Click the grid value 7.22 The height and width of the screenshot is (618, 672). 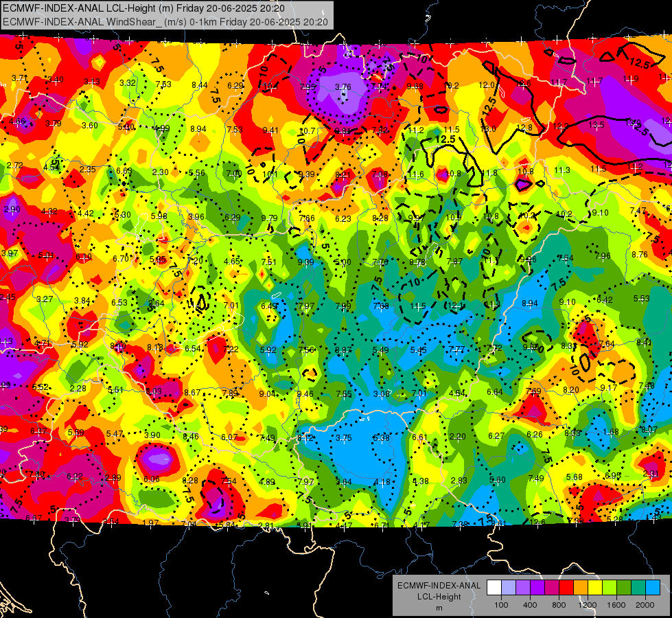231,349
